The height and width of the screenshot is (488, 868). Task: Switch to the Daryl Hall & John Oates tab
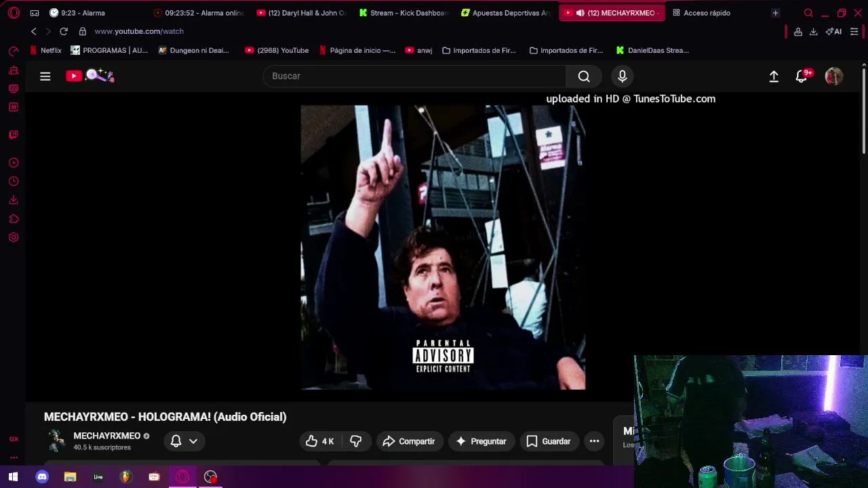(x=302, y=13)
